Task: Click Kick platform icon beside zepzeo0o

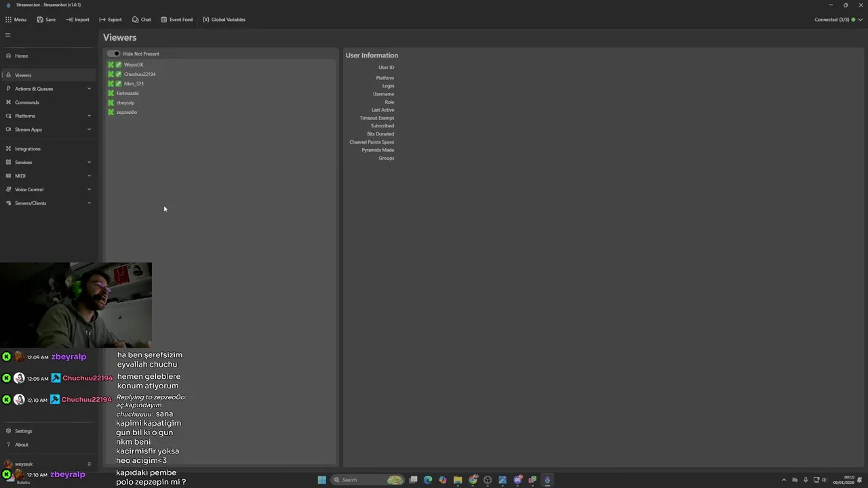Action: (x=111, y=113)
